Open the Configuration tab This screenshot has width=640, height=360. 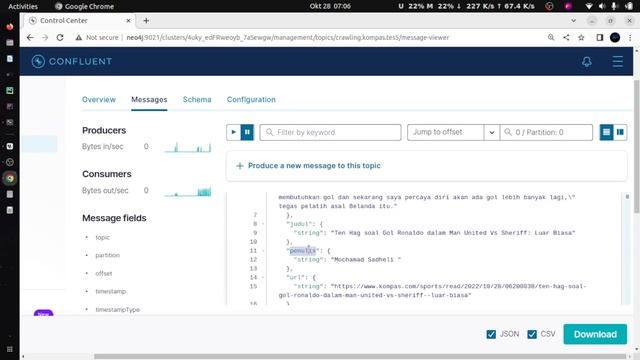251,100
